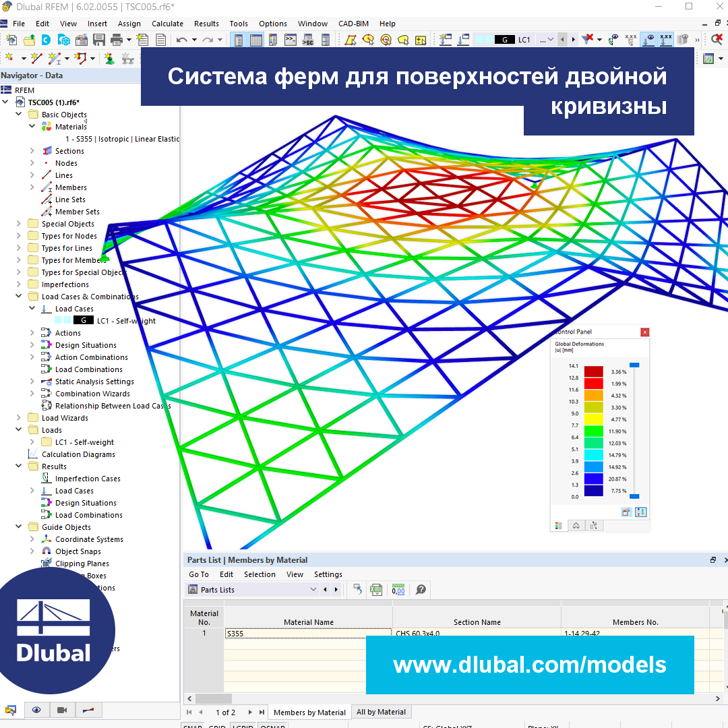
Task: Switch to All by Material tab
Action: click(x=381, y=712)
